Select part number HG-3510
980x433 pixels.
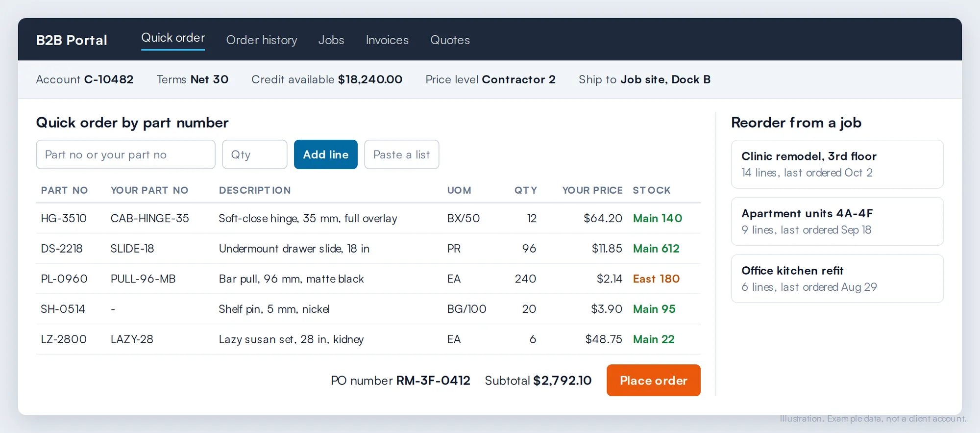pyautogui.click(x=64, y=218)
